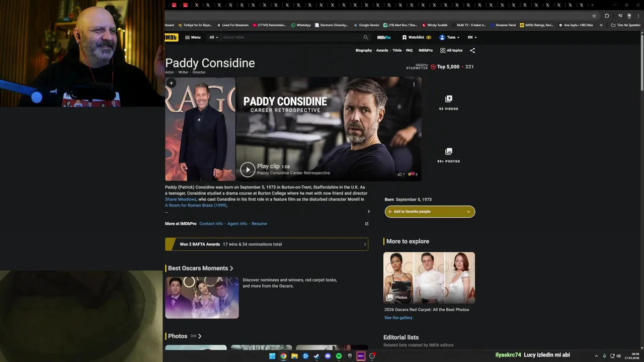644x362 pixels.
Task: Expand awards with the chevron arrow
Action: click(365, 244)
